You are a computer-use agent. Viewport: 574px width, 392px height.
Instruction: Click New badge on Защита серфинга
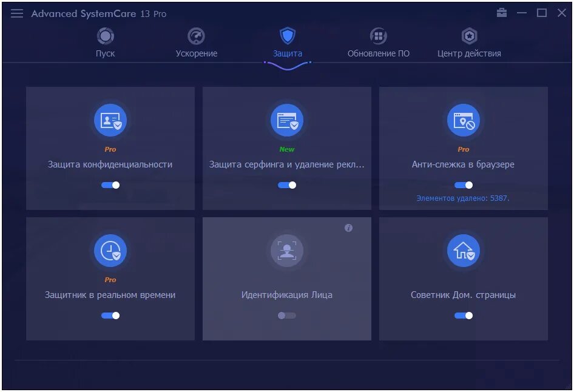tap(286, 149)
